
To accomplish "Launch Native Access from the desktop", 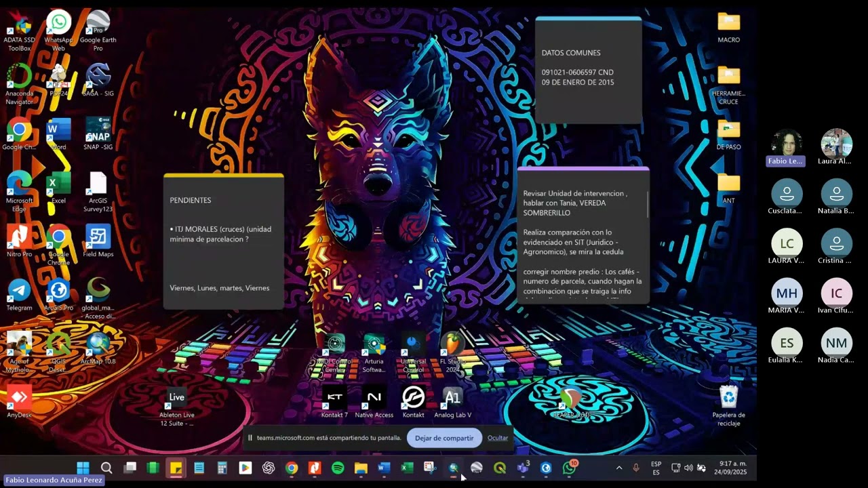I will pyautogui.click(x=374, y=402).
